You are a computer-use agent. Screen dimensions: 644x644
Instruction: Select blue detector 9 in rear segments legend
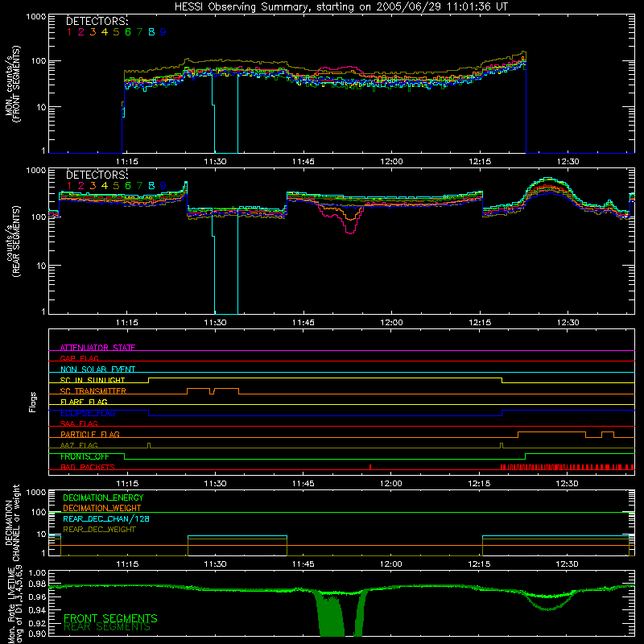163,186
